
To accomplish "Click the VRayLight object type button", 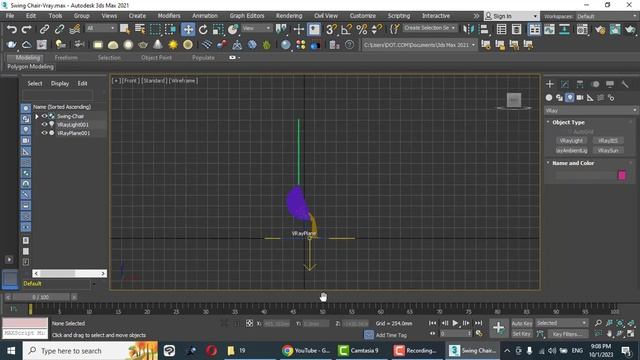I will click(571, 140).
